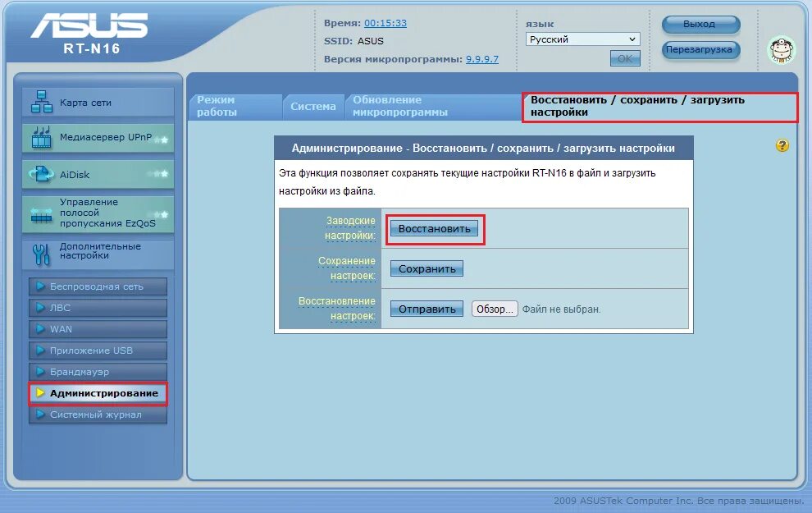This screenshot has height=513, width=812.
Task: Click Обзор... file browse button
Action: coord(495,309)
